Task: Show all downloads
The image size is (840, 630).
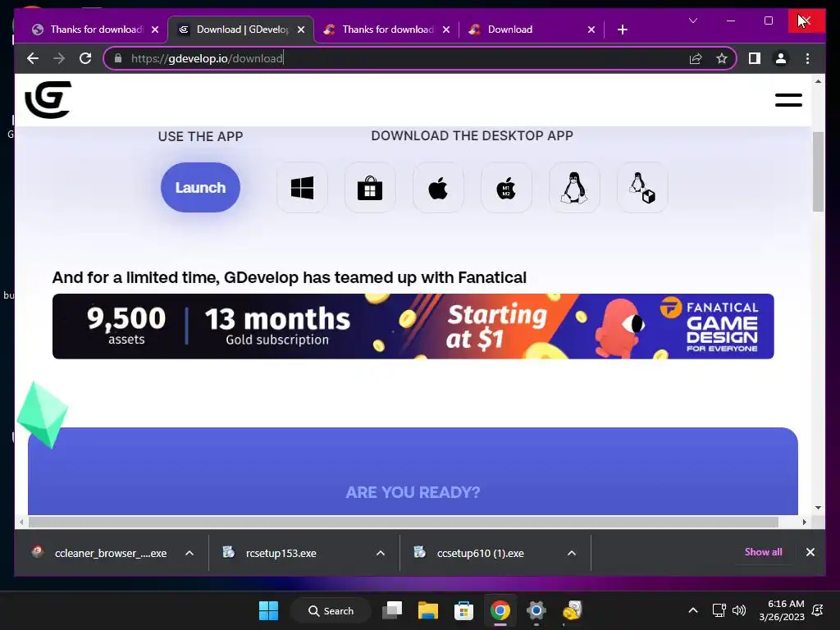Action: click(763, 552)
